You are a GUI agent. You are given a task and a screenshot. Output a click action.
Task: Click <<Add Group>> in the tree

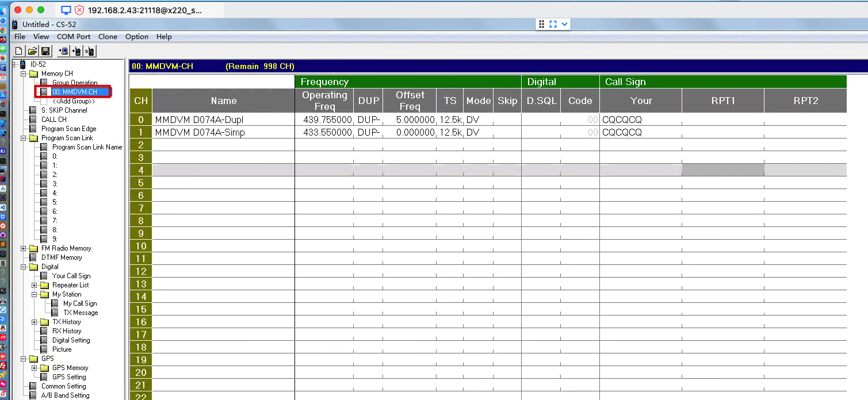[x=74, y=101]
